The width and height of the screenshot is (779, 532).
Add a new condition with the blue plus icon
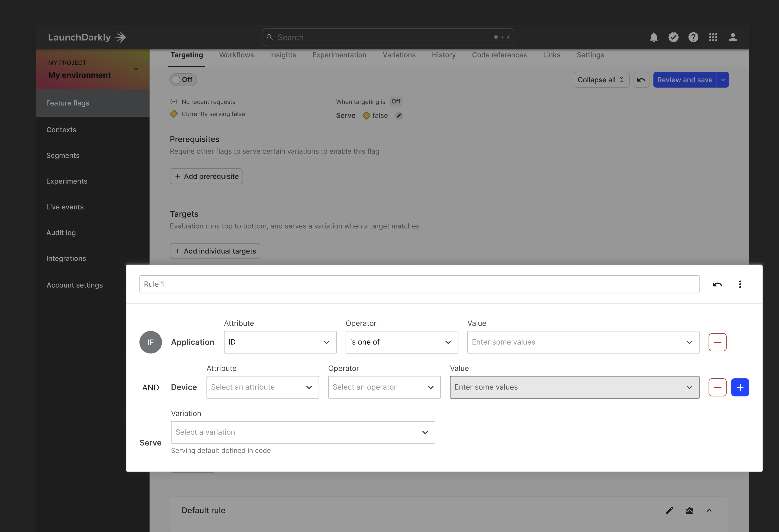click(740, 387)
